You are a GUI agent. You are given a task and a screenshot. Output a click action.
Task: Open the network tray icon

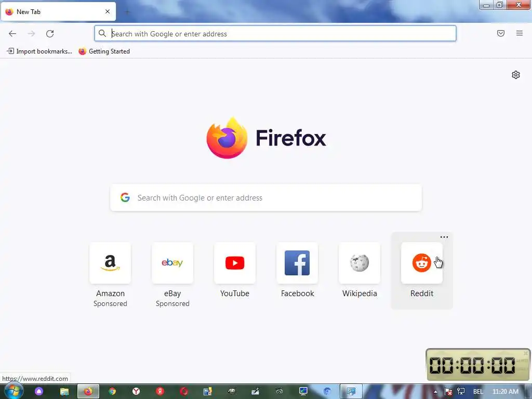point(461,392)
